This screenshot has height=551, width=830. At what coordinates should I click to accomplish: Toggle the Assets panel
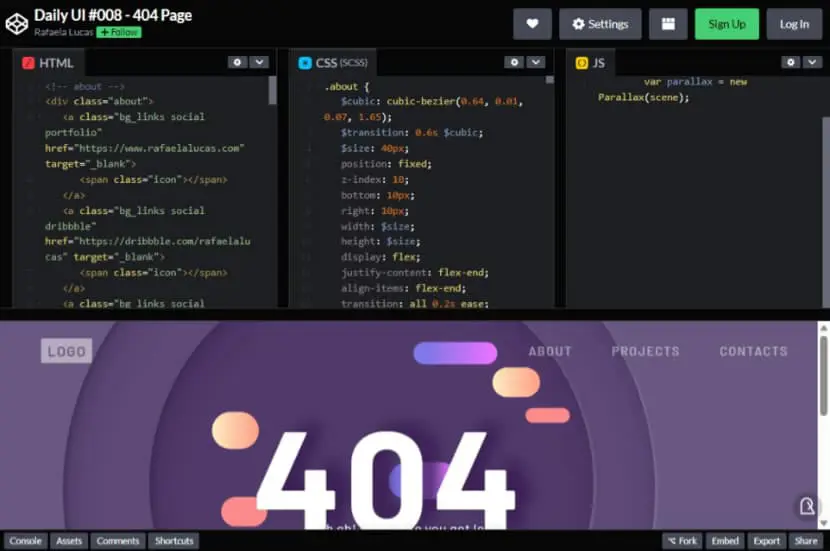(x=69, y=541)
